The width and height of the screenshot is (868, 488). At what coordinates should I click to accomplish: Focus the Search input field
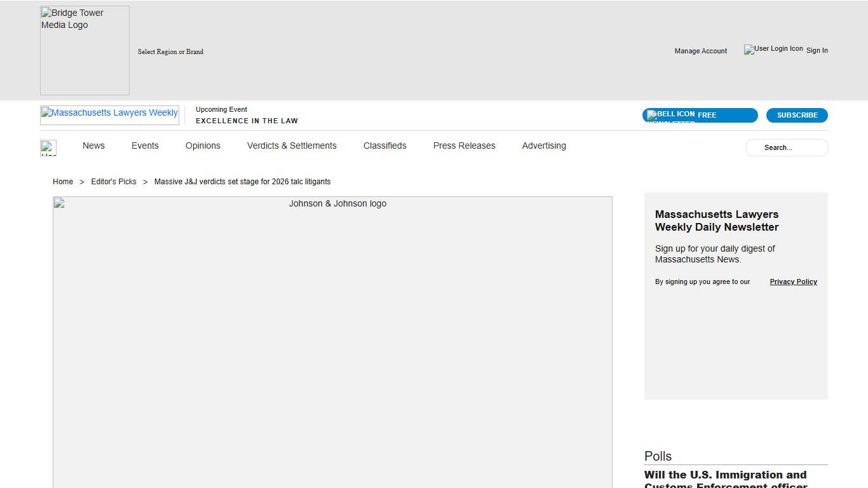tap(787, 147)
